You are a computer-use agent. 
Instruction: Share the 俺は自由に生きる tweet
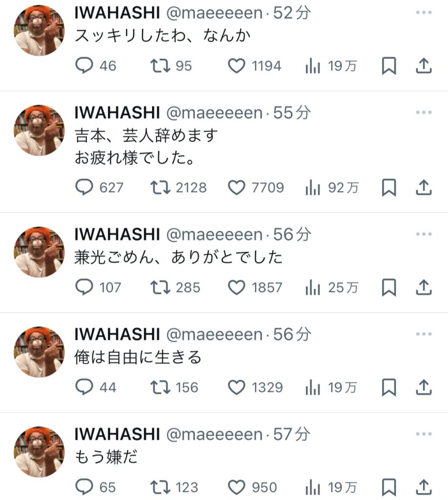424,387
